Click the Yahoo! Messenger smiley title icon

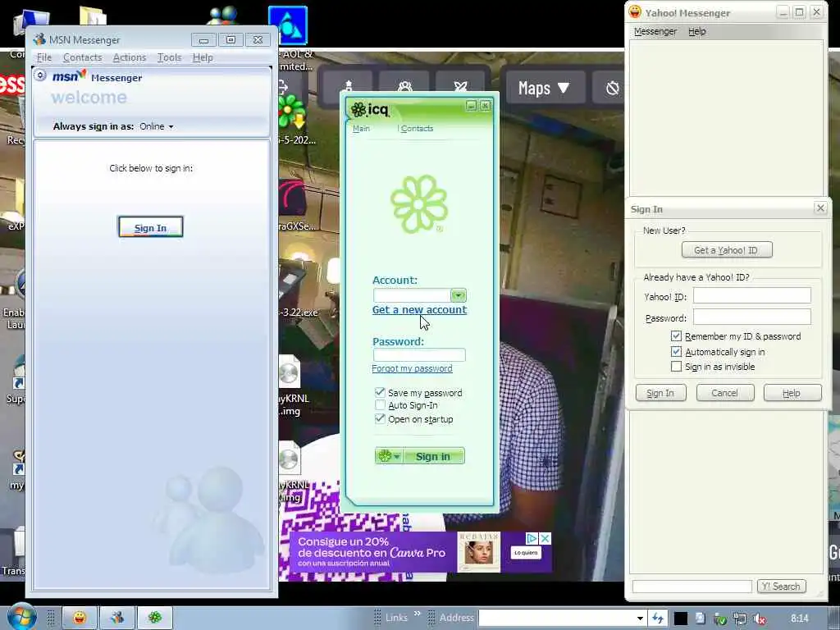(x=635, y=11)
